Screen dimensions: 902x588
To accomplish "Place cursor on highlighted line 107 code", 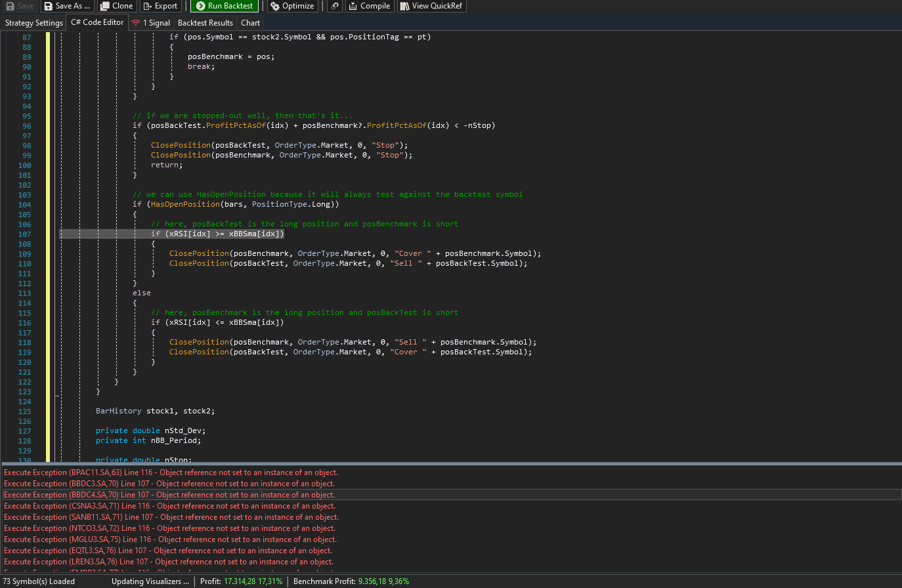I will [x=217, y=234].
